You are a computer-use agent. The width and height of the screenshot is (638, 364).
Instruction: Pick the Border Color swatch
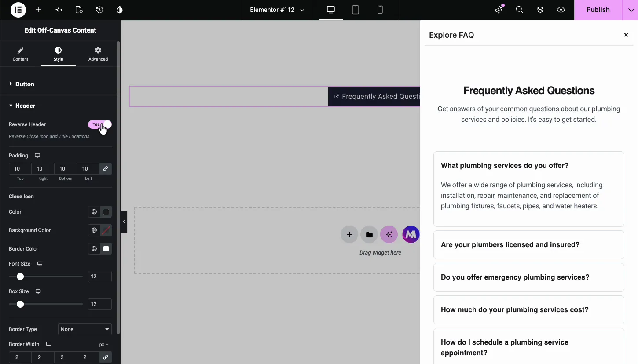coord(106,249)
